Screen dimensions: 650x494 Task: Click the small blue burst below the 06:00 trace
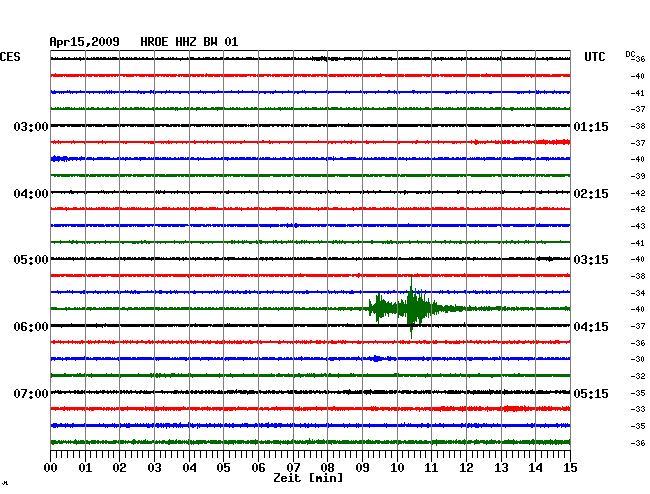376,358
